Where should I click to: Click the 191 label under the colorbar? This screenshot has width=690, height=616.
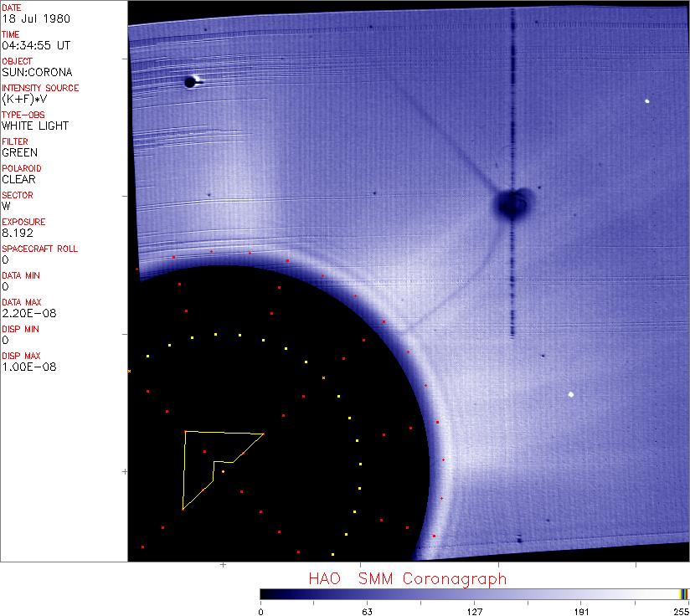(x=581, y=610)
